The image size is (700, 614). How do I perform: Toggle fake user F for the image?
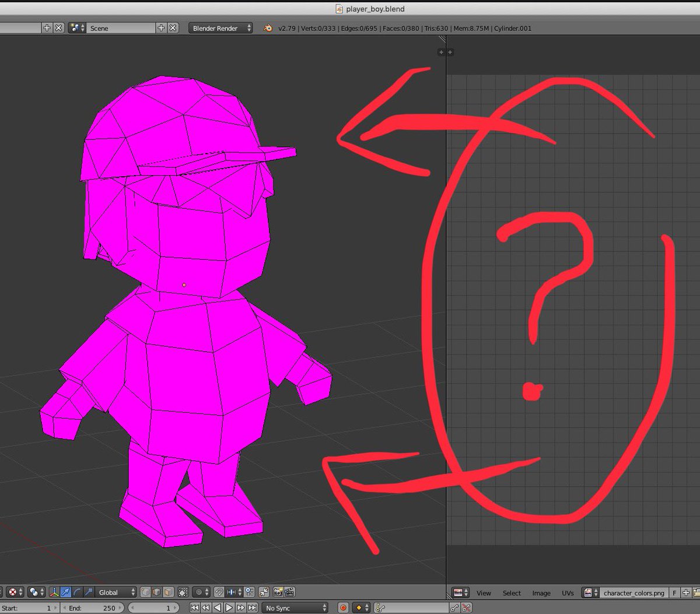pos(674,593)
